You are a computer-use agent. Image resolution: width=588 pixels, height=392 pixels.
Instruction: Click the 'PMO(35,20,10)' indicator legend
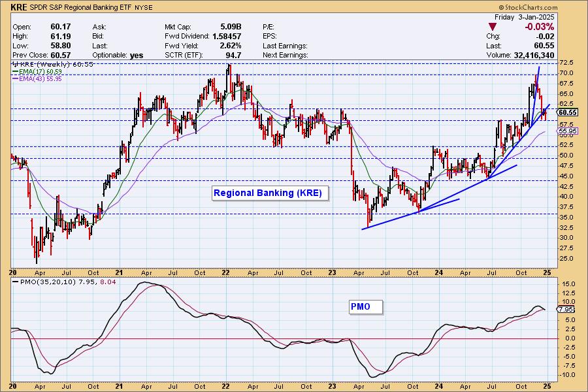tap(44, 282)
